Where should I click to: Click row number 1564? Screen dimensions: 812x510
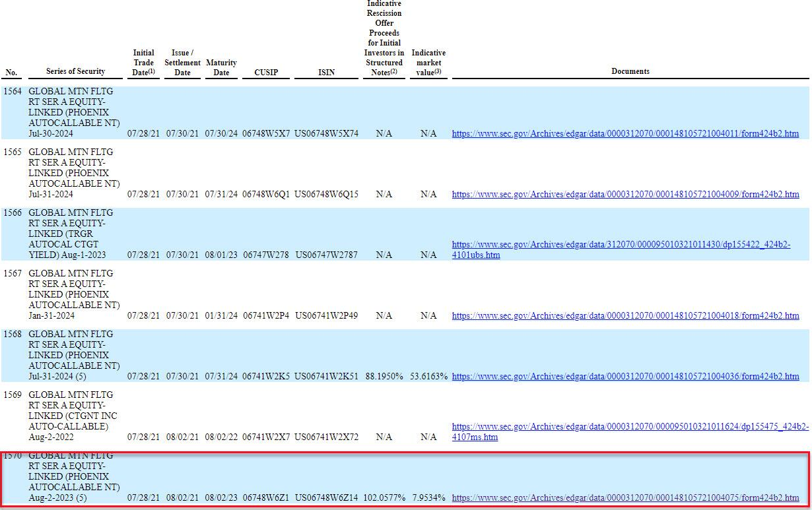click(x=13, y=91)
